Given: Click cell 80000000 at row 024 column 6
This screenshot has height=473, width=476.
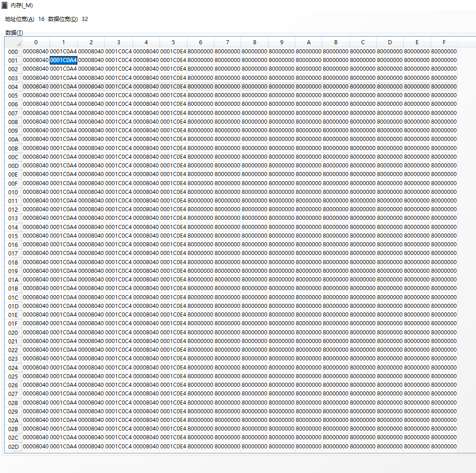Looking at the screenshot, I should pyautogui.click(x=200, y=368).
